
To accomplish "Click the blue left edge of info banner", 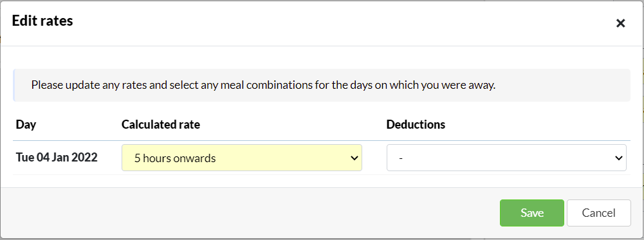I will click(x=14, y=85).
